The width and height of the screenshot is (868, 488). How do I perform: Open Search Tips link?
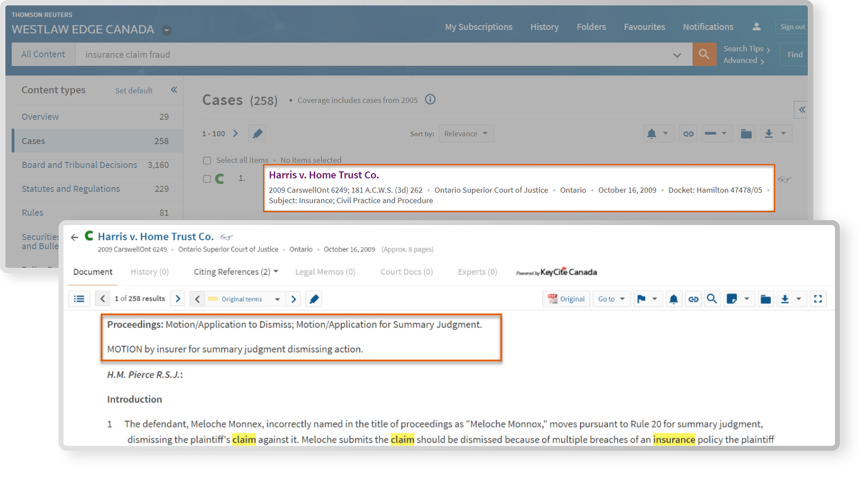(746, 49)
